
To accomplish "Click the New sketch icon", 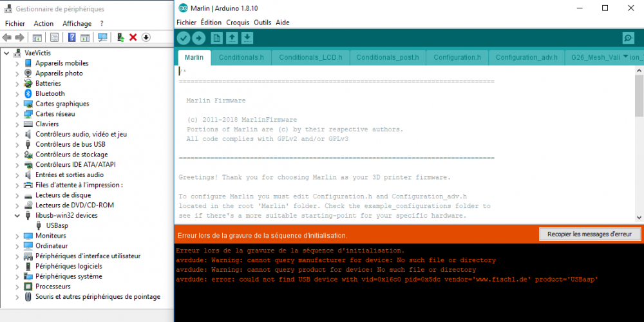I will pos(217,38).
